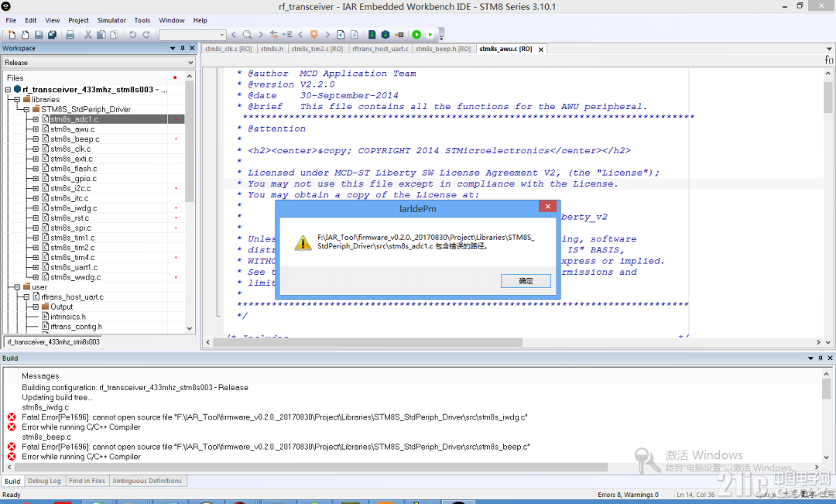Open the Build panel options arrow
This screenshot has width=836, height=504.
810,358
